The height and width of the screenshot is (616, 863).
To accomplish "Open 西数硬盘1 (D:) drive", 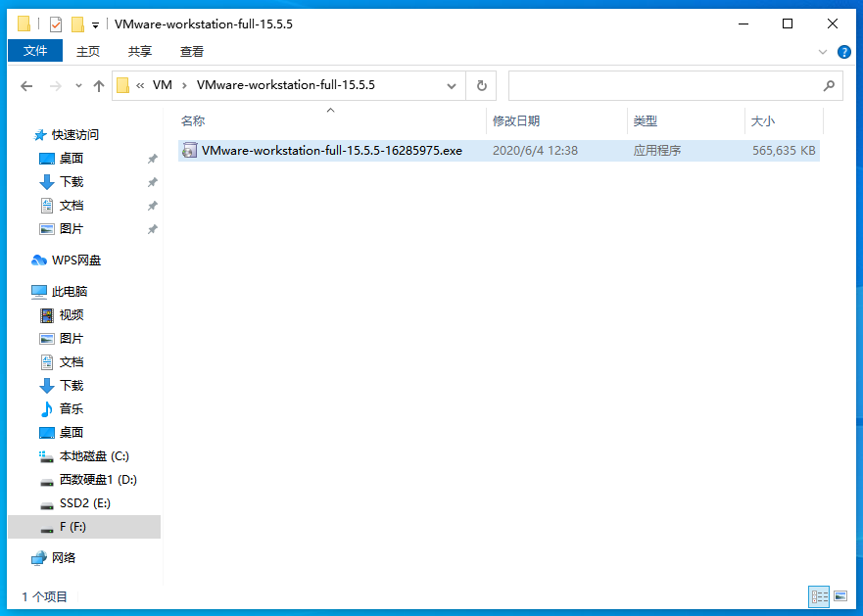I will pos(98,480).
